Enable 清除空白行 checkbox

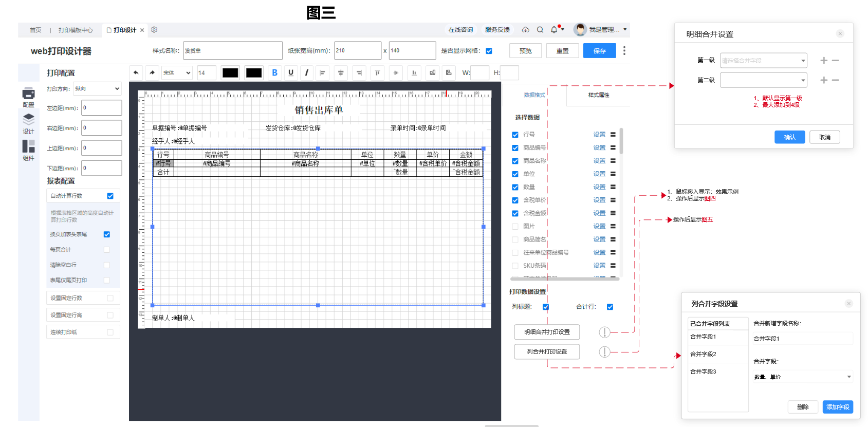click(x=107, y=265)
